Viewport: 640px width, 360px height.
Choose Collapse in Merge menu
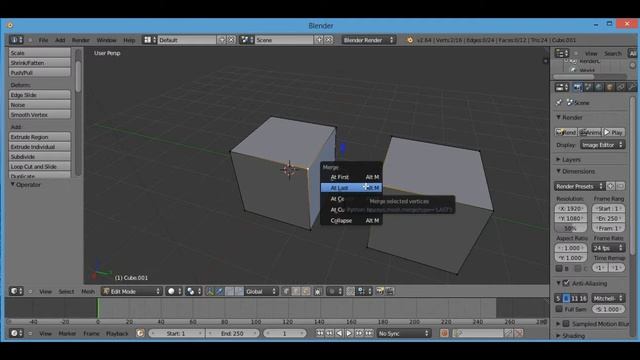coord(351,220)
